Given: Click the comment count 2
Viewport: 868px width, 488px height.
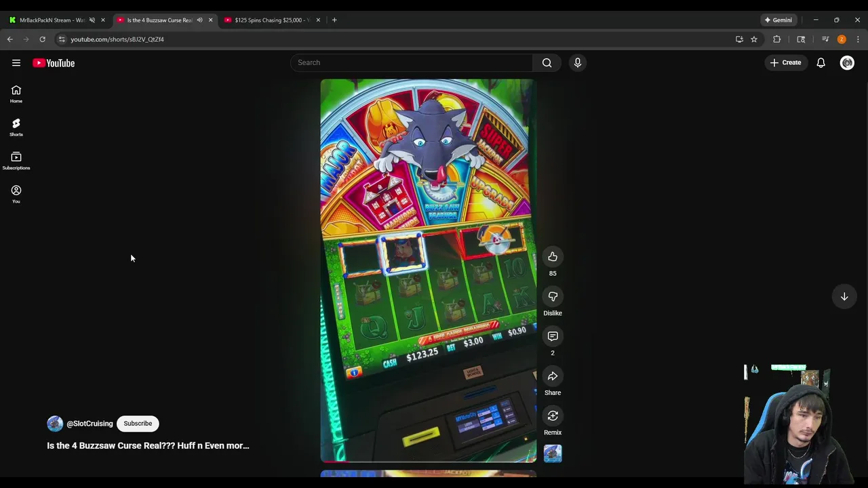Looking at the screenshot, I should pyautogui.click(x=553, y=353).
